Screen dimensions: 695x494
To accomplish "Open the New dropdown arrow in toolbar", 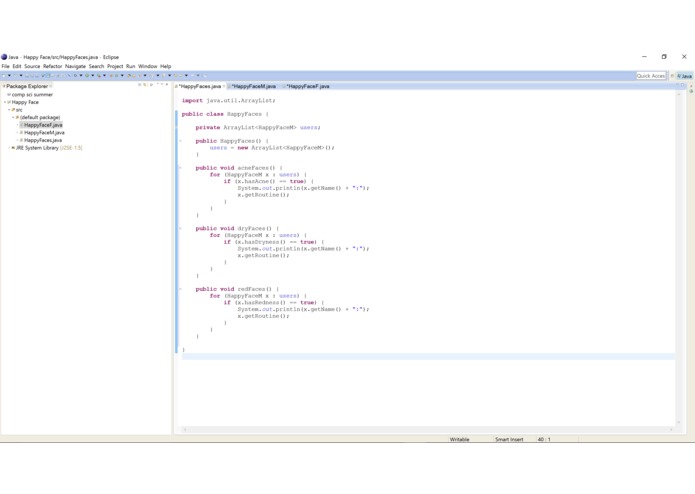I will (9, 76).
